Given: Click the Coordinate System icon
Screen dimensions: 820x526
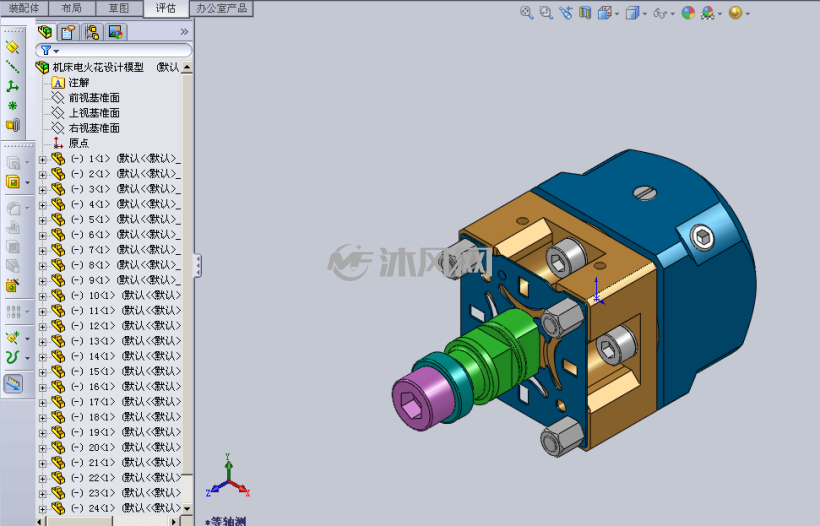Looking at the screenshot, I should tap(13, 86).
